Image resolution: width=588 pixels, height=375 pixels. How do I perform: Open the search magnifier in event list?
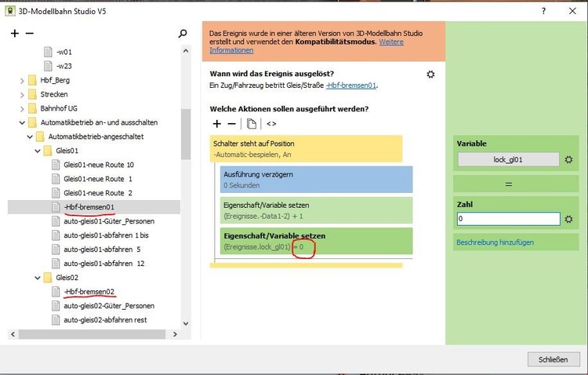point(183,34)
